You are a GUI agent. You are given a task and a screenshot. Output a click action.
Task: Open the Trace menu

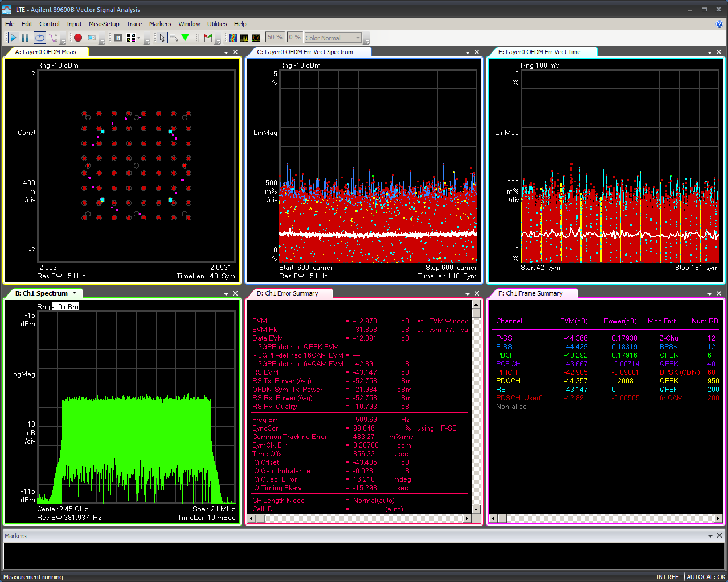[x=134, y=24]
